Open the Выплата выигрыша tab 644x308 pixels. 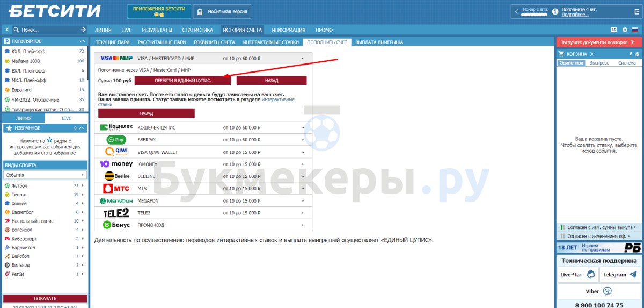point(379,42)
